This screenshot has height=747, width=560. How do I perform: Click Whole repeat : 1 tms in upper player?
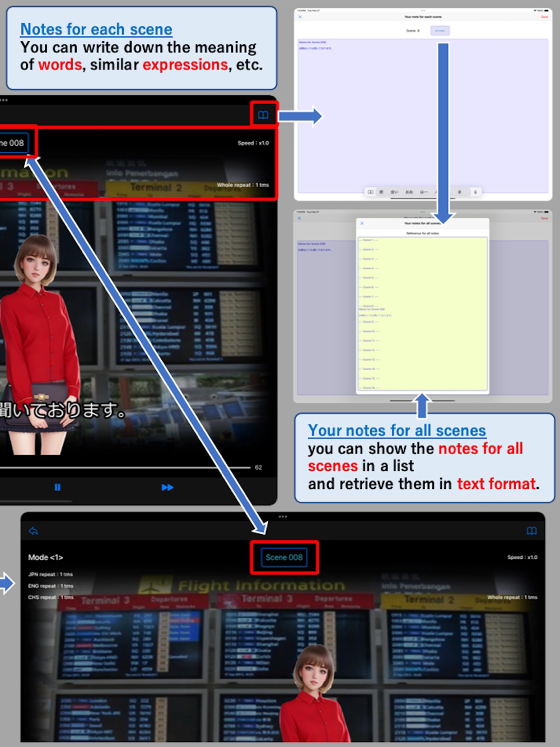(x=243, y=185)
